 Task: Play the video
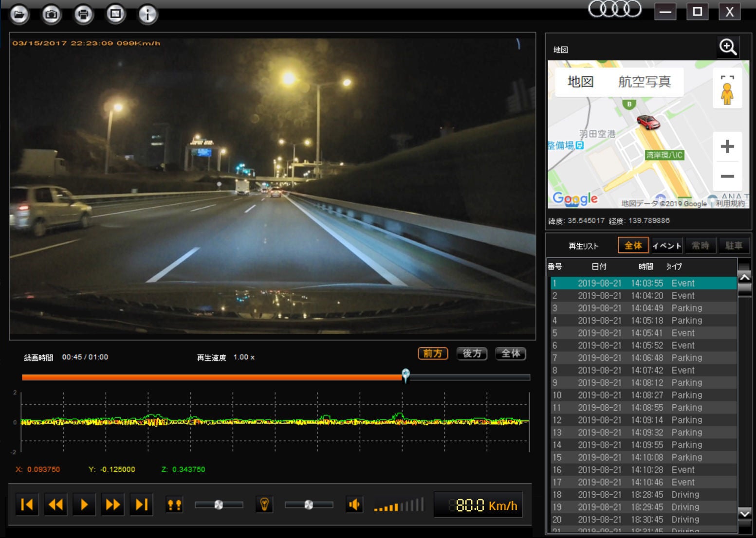[84, 504]
